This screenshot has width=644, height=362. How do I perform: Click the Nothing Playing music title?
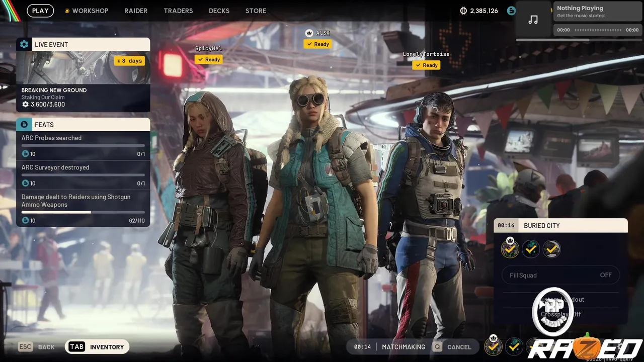tap(580, 8)
